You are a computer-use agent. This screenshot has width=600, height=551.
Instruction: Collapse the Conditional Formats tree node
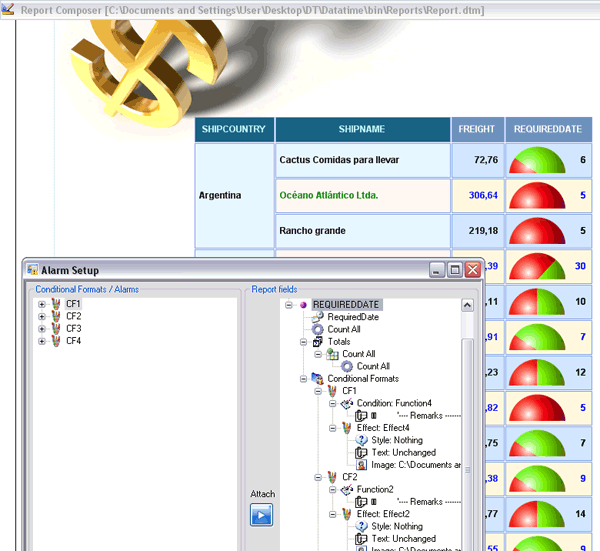[303, 379]
